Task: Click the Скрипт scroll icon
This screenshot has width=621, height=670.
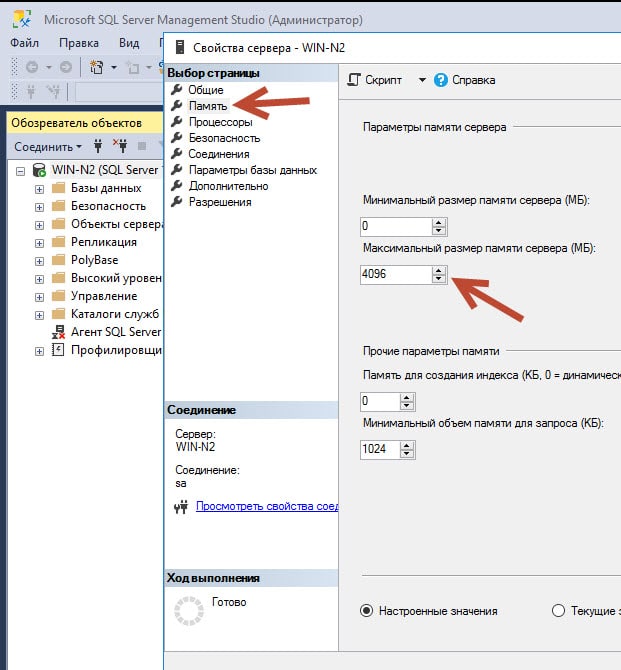Action: [x=354, y=80]
